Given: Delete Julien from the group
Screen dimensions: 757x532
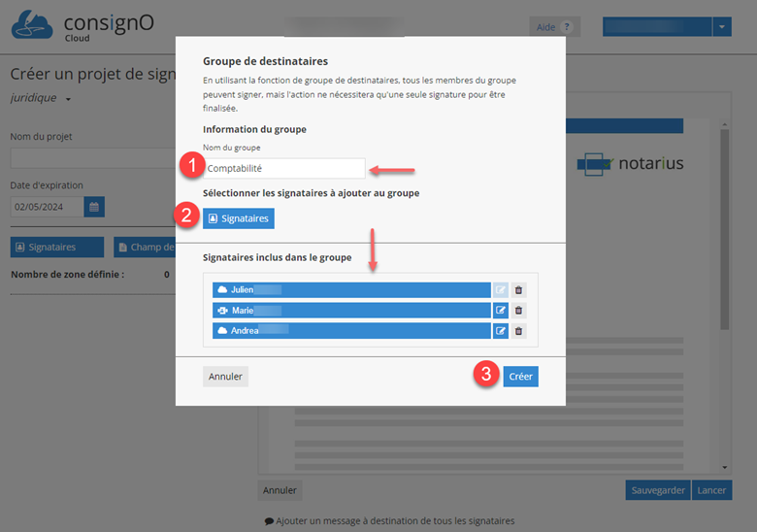Looking at the screenshot, I should click(519, 290).
